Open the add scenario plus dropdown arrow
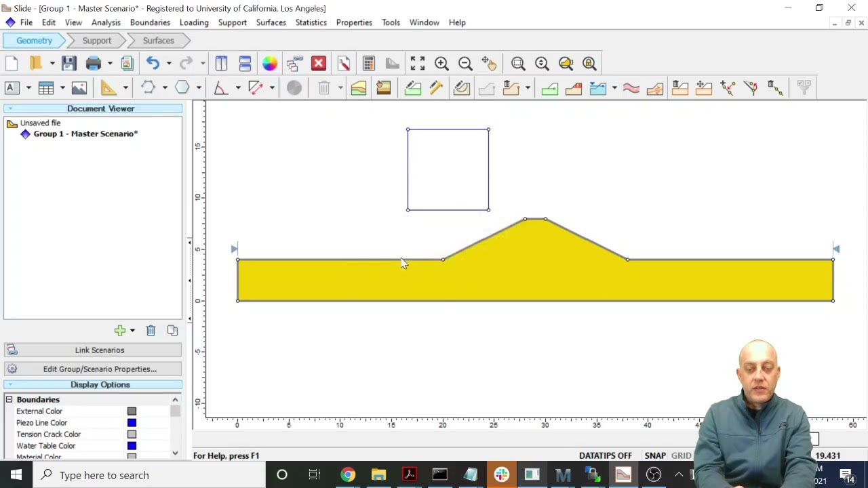 132,331
